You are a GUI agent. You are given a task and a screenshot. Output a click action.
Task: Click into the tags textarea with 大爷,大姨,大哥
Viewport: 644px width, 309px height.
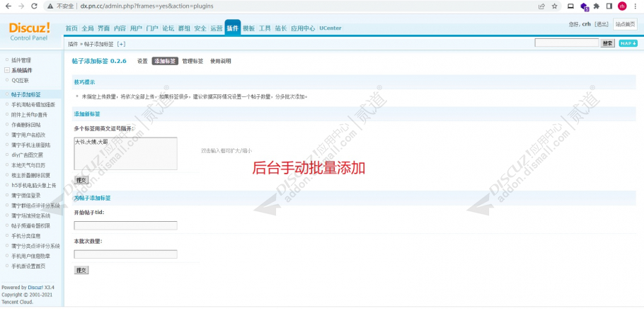tap(126, 154)
